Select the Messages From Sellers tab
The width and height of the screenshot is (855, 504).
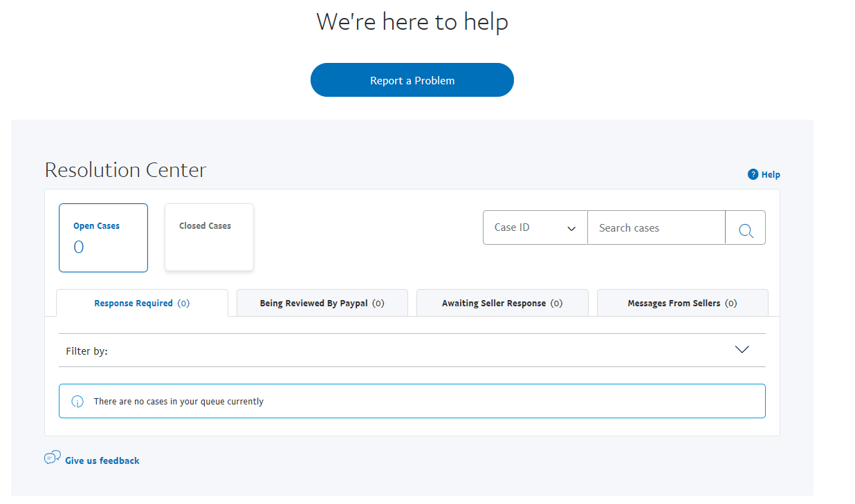682,302
